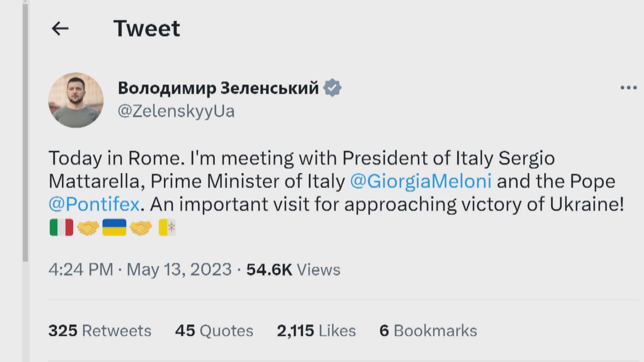644x362 pixels.
Task: Click the vertical scrollbar on left edge
Action: [25, 134]
